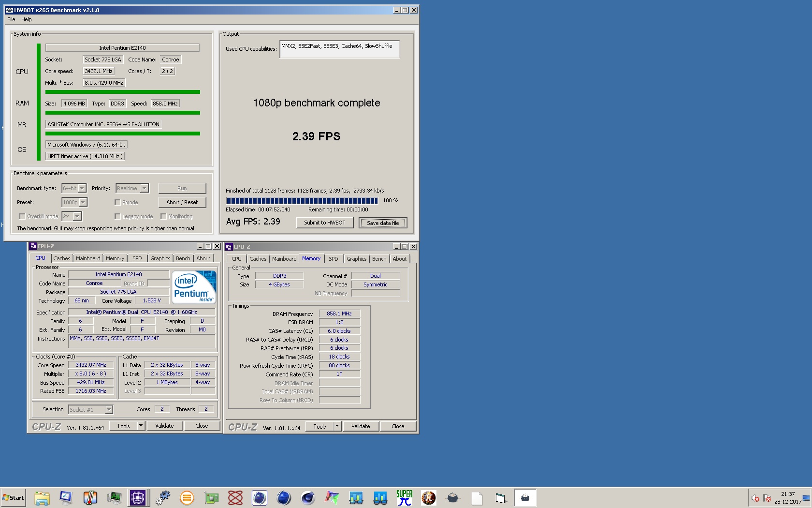Click Validate in left CPU-Z window
Viewport: 812px width, 508px height.
[x=164, y=426]
